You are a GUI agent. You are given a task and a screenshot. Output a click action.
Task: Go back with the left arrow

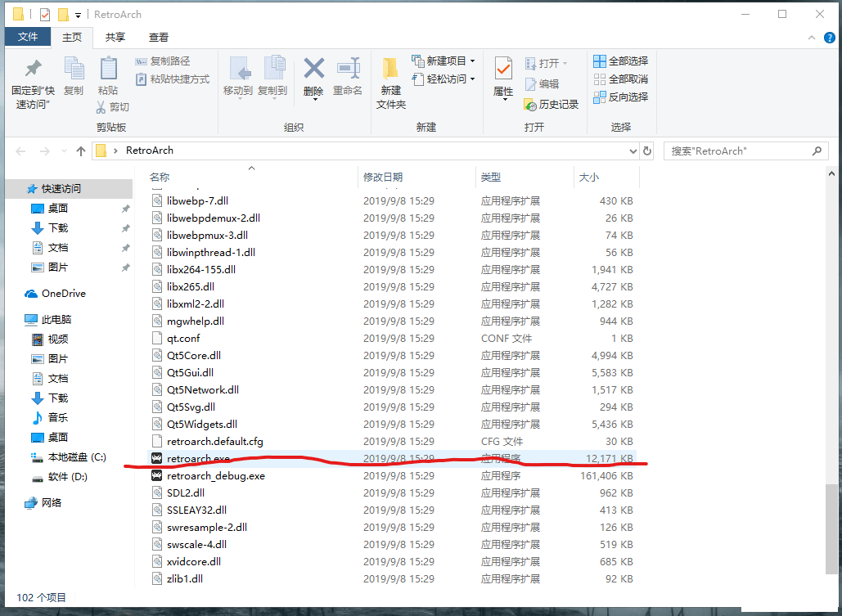pos(21,151)
